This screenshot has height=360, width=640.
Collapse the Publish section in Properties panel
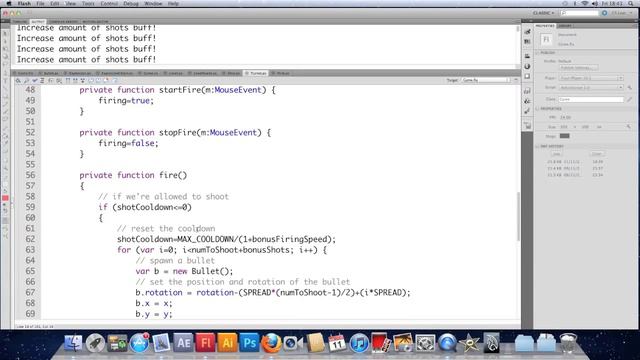click(x=538, y=53)
